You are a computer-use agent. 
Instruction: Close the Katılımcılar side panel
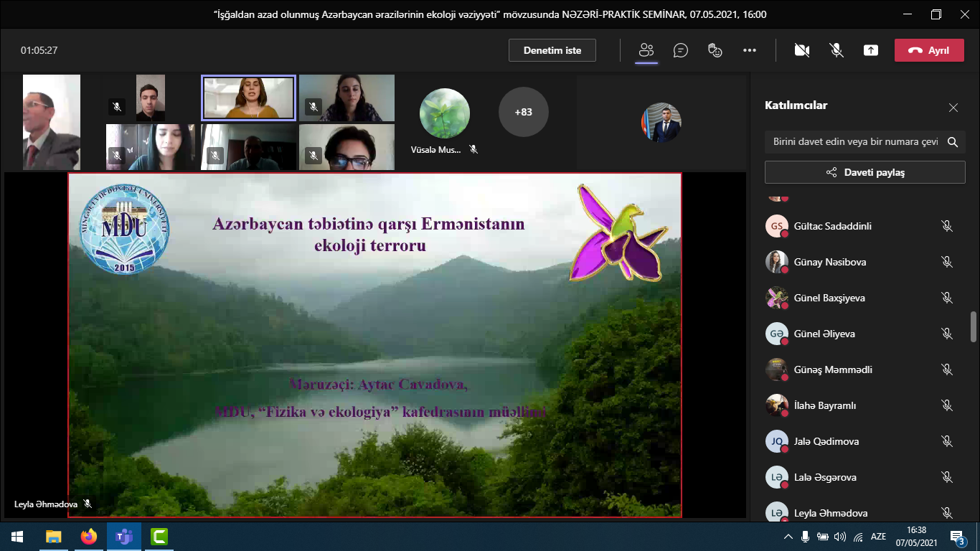pyautogui.click(x=953, y=108)
